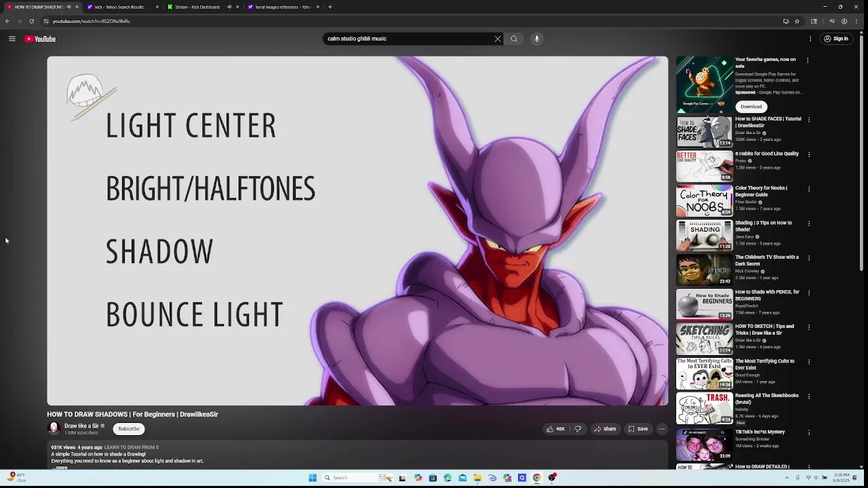The height and width of the screenshot is (488, 868).
Task: Open Roasting All The Sketchbooks video link
Action: 767,399
